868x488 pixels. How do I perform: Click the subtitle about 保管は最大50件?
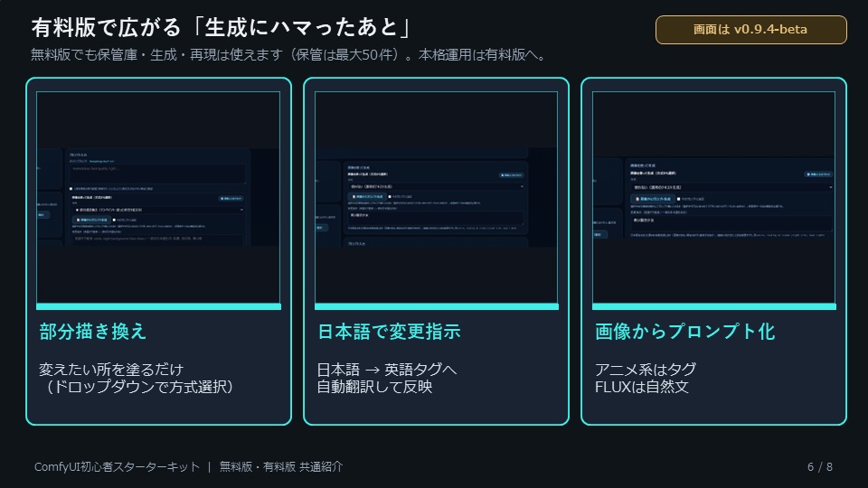[x=289, y=55]
